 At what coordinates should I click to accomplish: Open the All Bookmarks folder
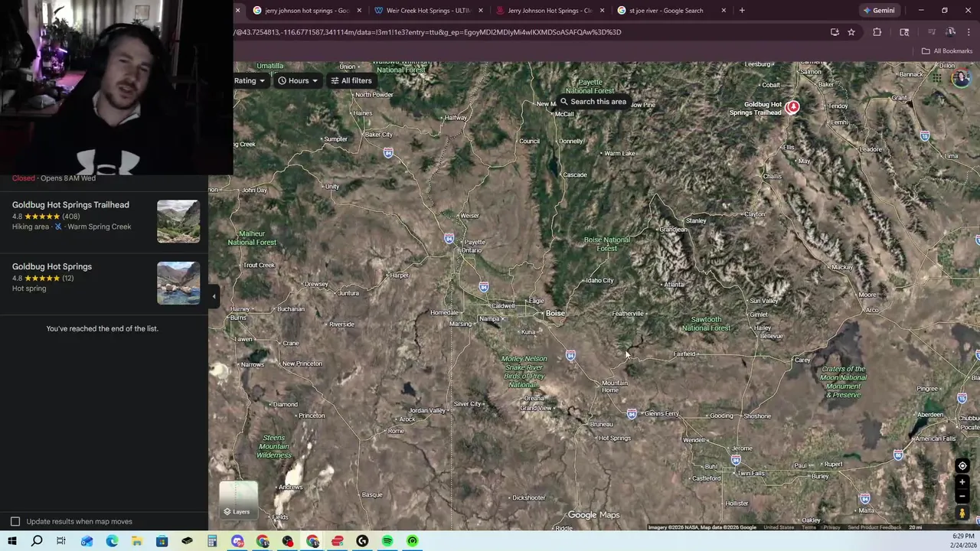947,51
